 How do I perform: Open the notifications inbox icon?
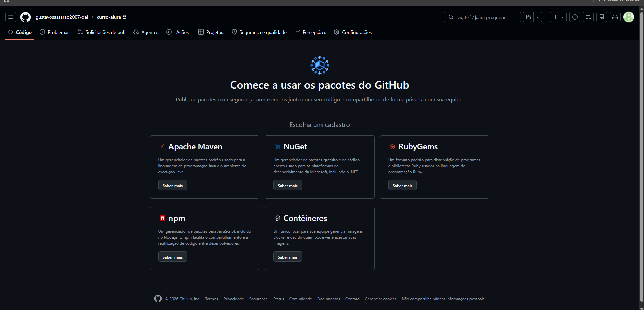coord(615,17)
